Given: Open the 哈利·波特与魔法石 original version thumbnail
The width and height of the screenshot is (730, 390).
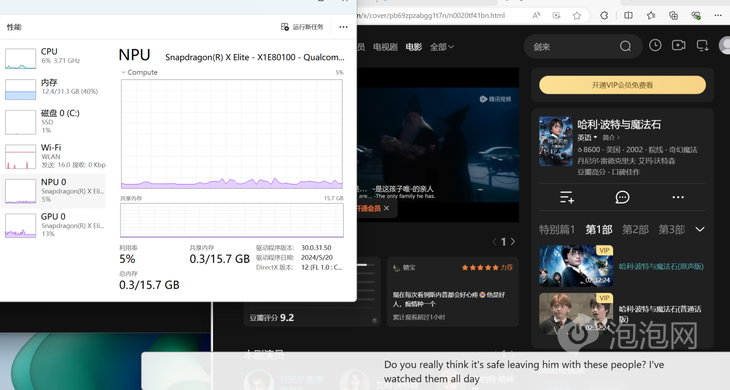Looking at the screenshot, I should point(576,266).
